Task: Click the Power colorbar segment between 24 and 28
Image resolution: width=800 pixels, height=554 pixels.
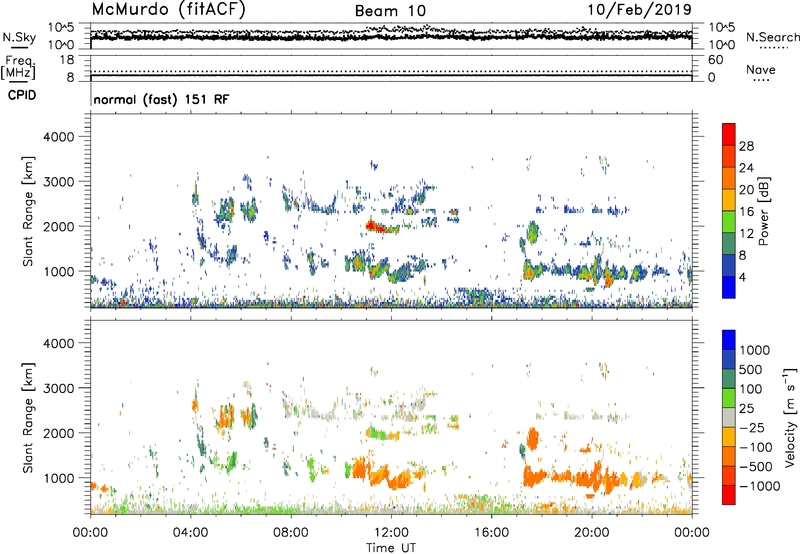Action: coord(729,157)
